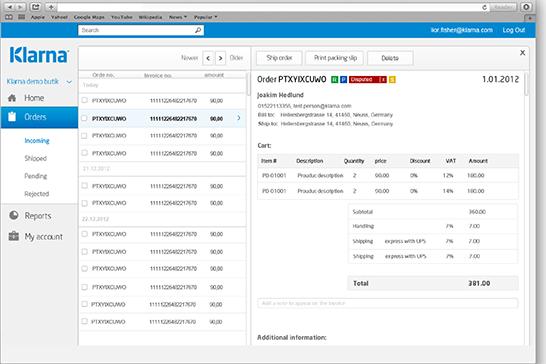Click Log Out
This screenshot has width=546, height=364.
click(x=514, y=30)
